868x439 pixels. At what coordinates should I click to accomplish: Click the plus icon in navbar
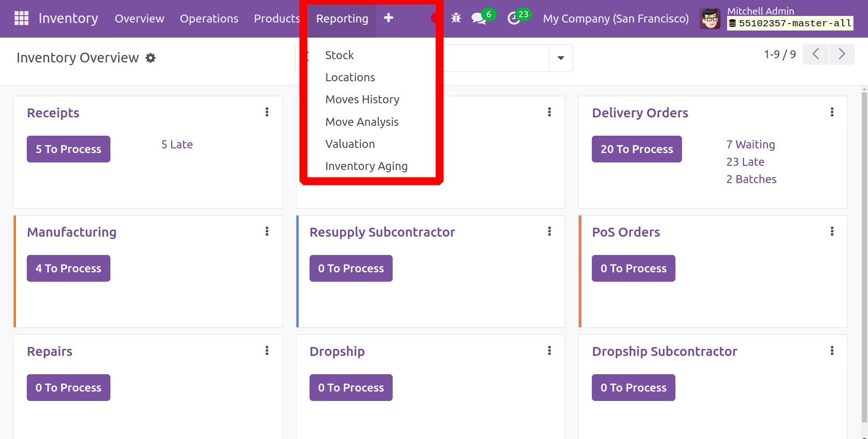tap(388, 18)
